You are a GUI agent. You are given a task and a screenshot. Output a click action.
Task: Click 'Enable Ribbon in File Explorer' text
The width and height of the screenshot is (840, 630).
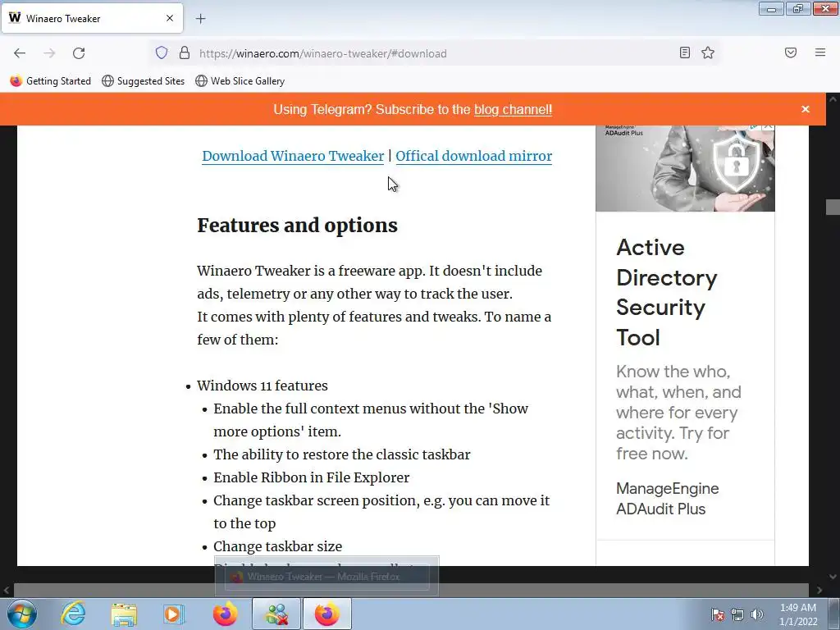click(x=311, y=477)
